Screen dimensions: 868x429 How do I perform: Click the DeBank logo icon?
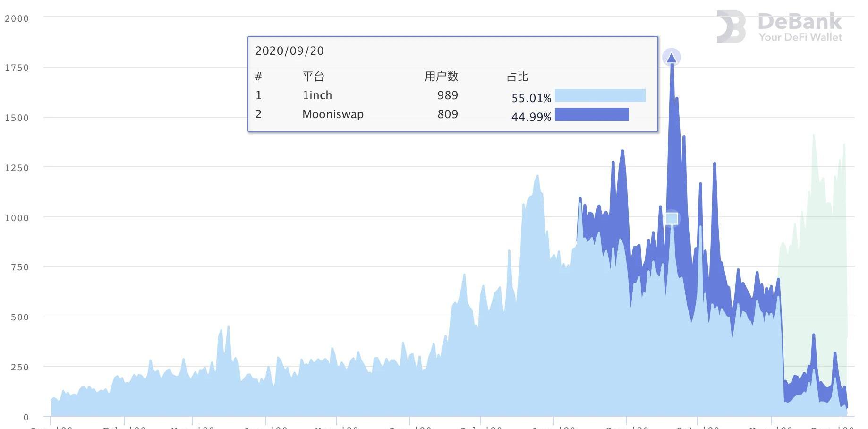[x=731, y=27]
